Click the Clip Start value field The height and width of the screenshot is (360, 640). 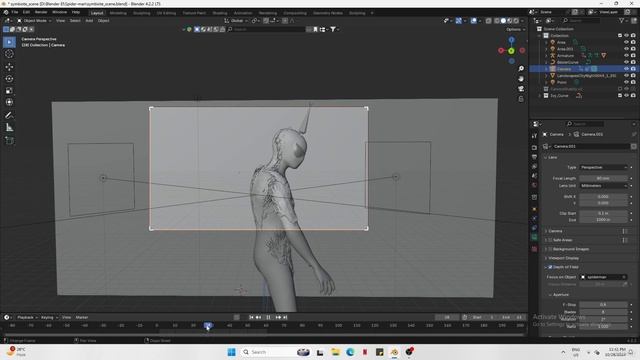[x=603, y=213]
